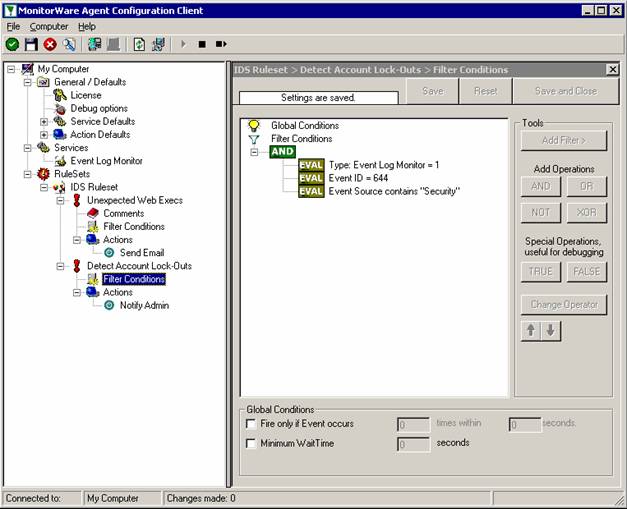The width and height of the screenshot is (627, 509).
Task: Click the wrench tools toolbar icon
Action: 69,44
